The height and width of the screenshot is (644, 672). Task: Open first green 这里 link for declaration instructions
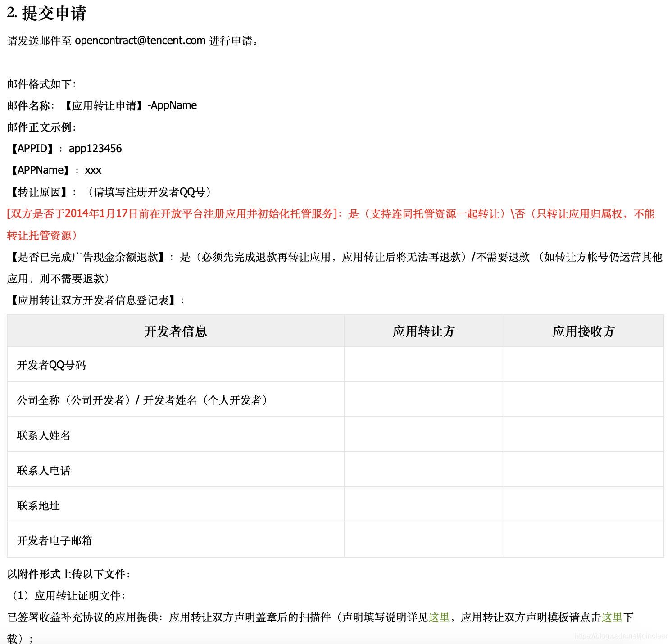pos(439,617)
